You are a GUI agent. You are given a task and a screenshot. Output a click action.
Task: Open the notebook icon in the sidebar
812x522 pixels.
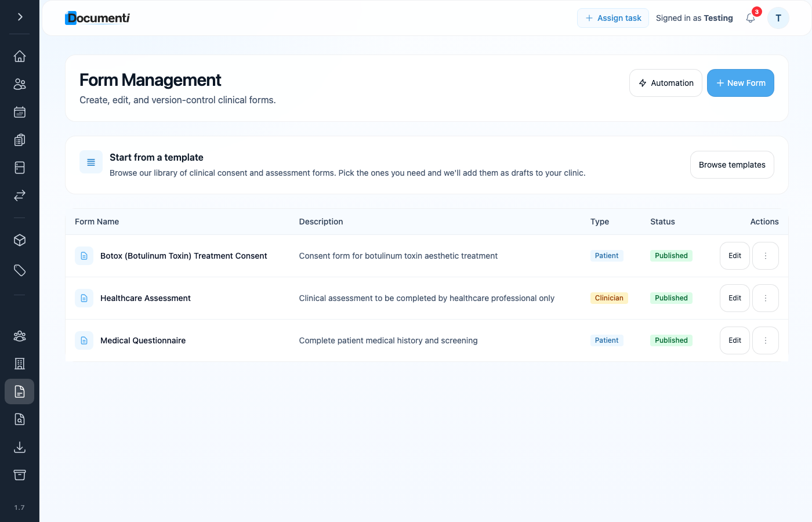click(x=20, y=168)
